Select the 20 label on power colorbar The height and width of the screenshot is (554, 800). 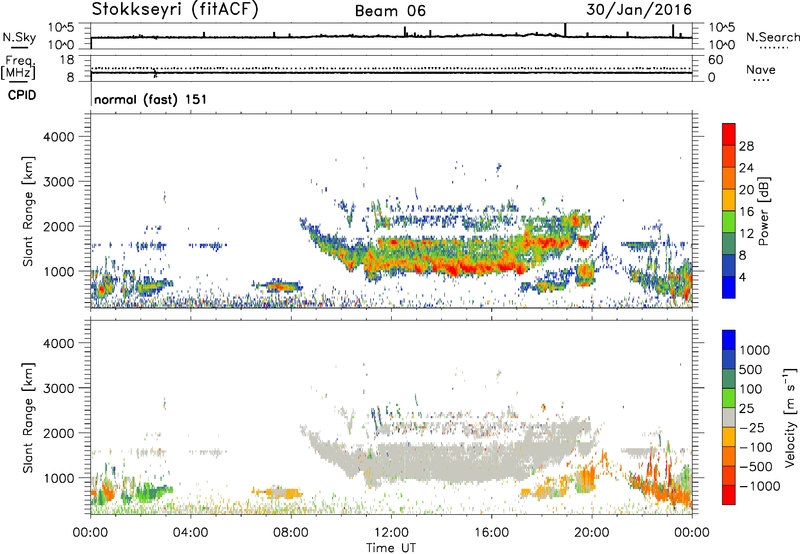(x=746, y=190)
